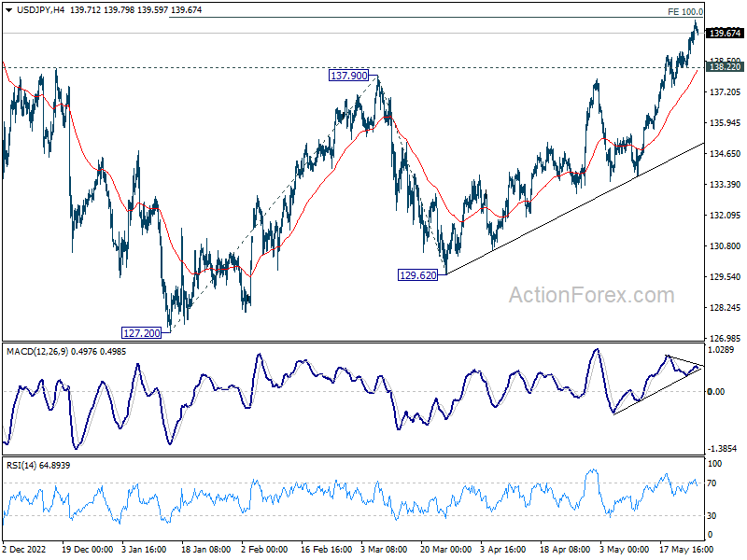
Task: Click the current price tag 139.674
Action: tap(725, 33)
